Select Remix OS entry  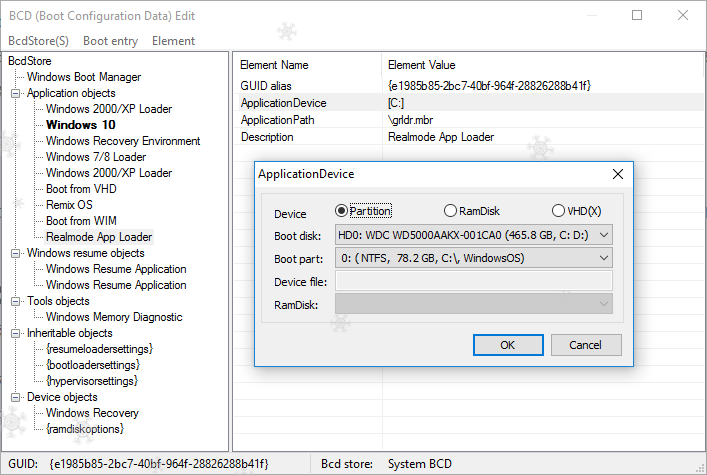coord(69,205)
